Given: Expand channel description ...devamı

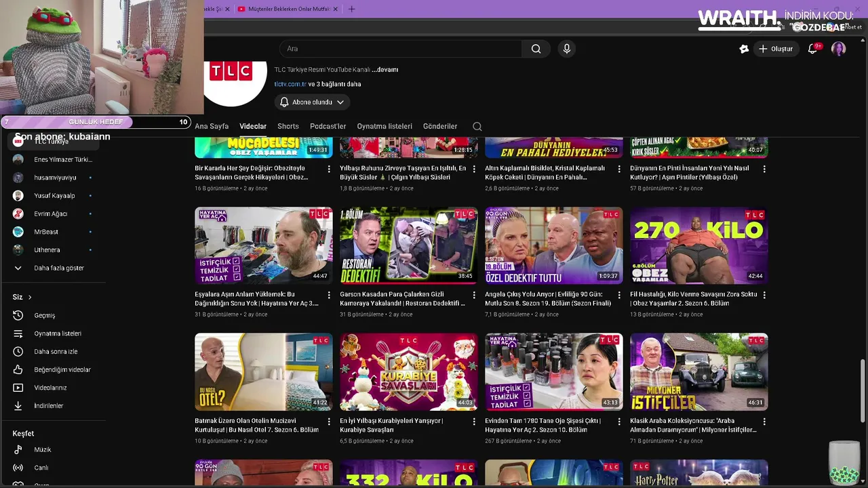Looking at the screenshot, I should (x=384, y=70).
